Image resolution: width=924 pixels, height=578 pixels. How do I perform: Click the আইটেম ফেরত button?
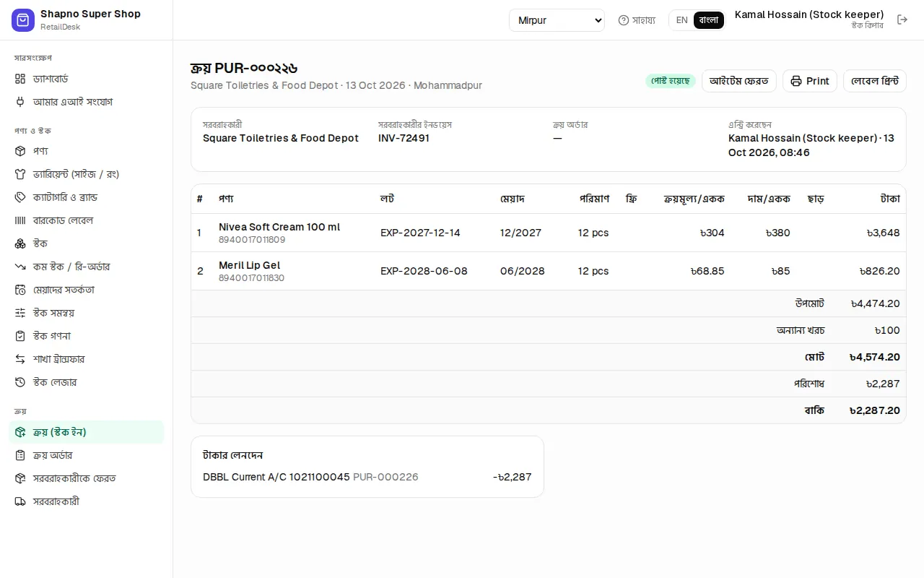pyautogui.click(x=739, y=81)
